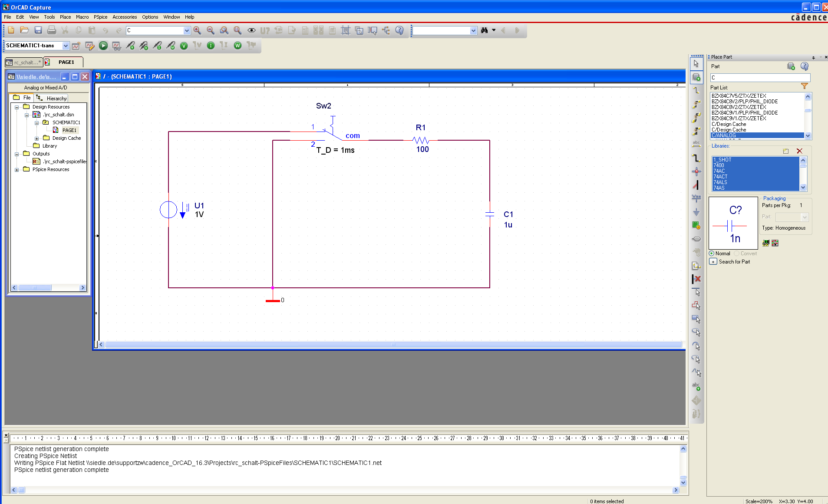Click the part filter funnel icon
The width and height of the screenshot is (828, 504).
805,86
